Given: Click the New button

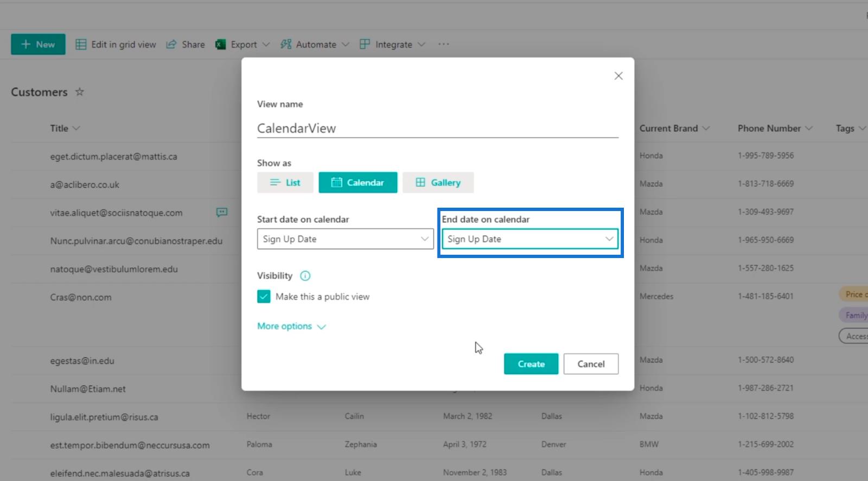Looking at the screenshot, I should 38,44.
